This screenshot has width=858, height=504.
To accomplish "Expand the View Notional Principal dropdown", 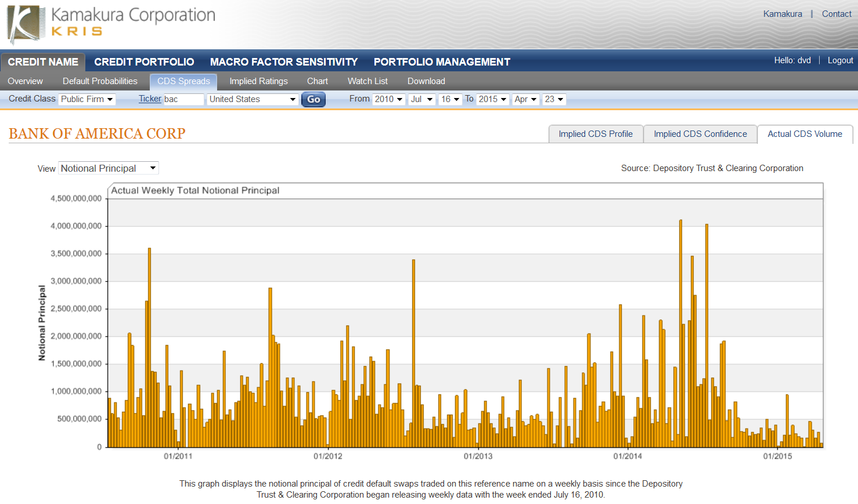I will (x=109, y=168).
